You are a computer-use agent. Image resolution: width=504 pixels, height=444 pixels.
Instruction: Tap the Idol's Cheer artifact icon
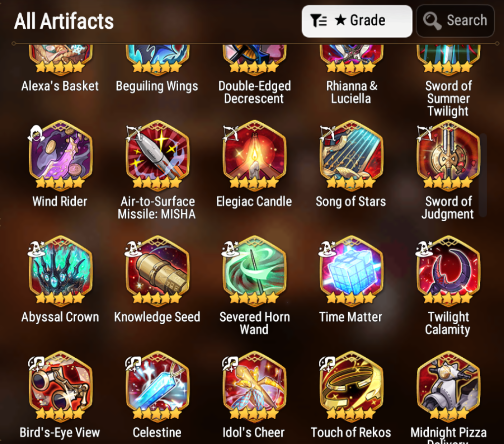point(254,386)
